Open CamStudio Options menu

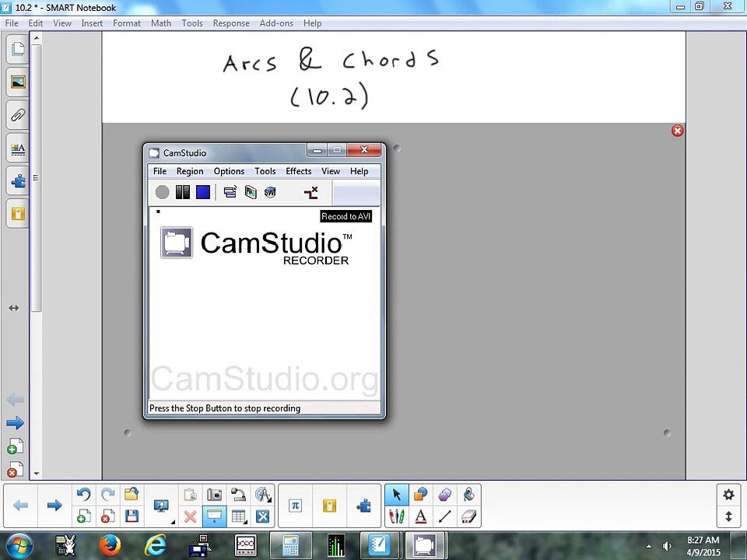(229, 171)
